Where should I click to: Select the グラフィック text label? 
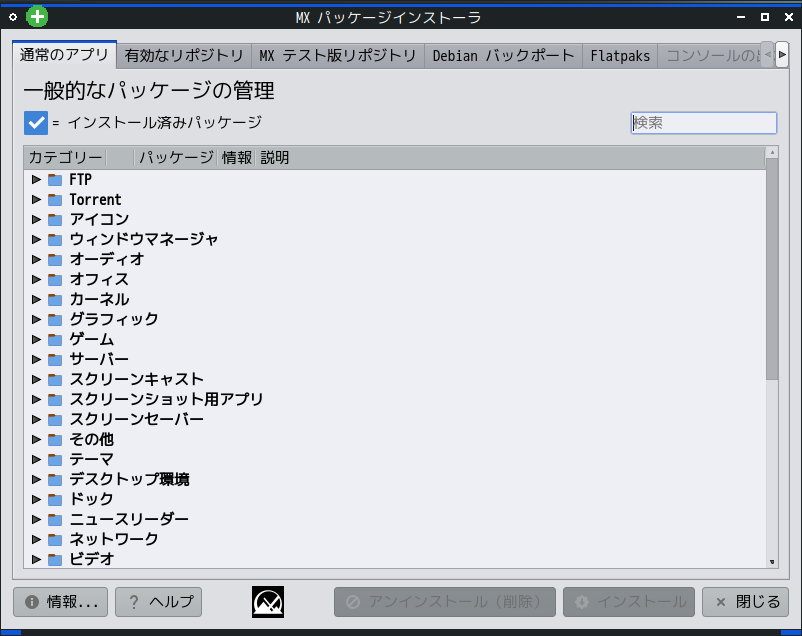pyautogui.click(x=114, y=319)
